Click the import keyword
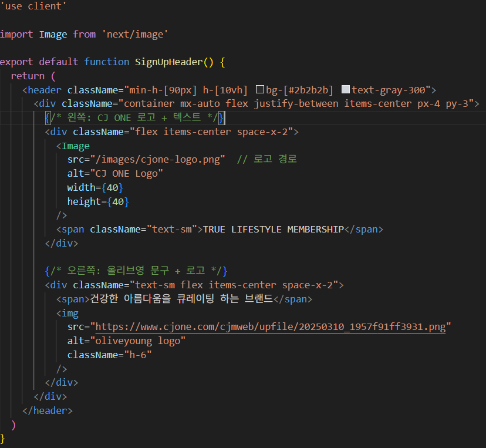Screen dimensions: 486x448 [x=16, y=34]
